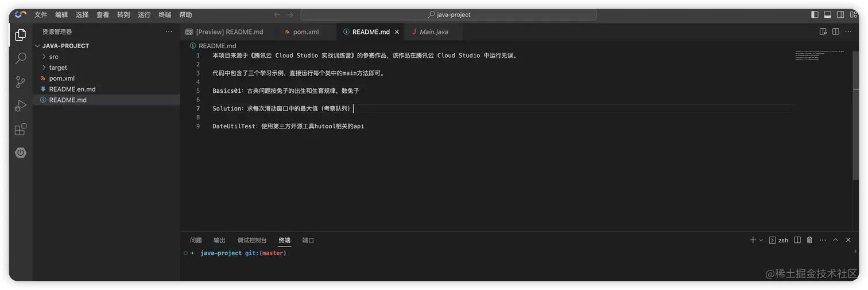Select the active README.md editor tab

pyautogui.click(x=371, y=32)
